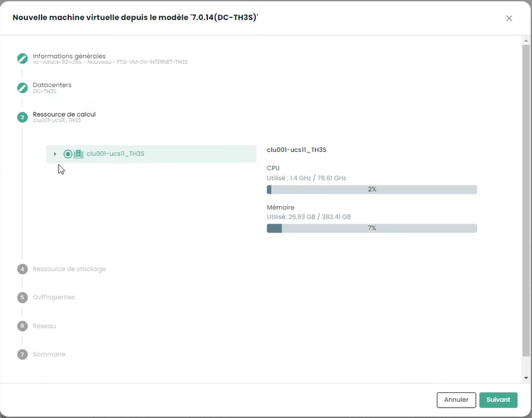Click the step 5 OvfProperties badge
Image resolution: width=532 pixels, height=418 pixels.
[x=23, y=298]
